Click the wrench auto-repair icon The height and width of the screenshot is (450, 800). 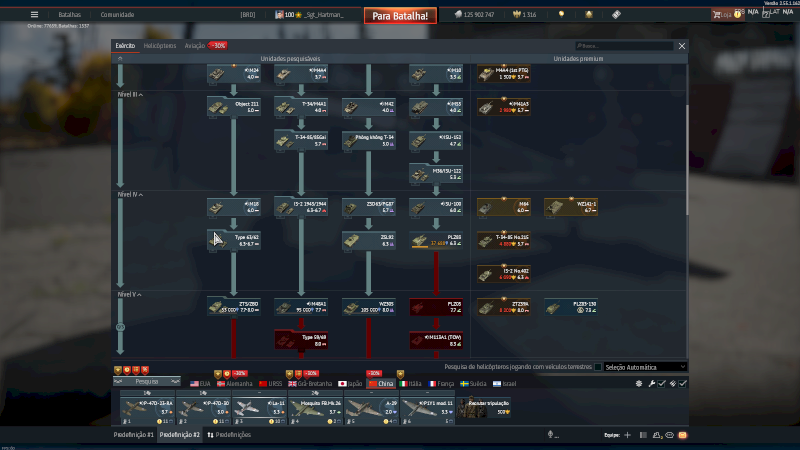tap(652, 384)
